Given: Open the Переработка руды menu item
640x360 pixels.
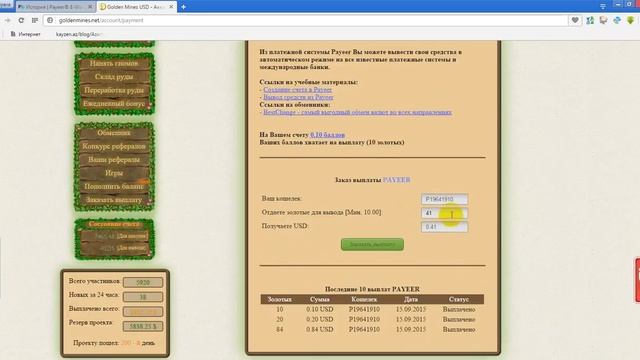Looking at the screenshot, I should pos(114,90).
